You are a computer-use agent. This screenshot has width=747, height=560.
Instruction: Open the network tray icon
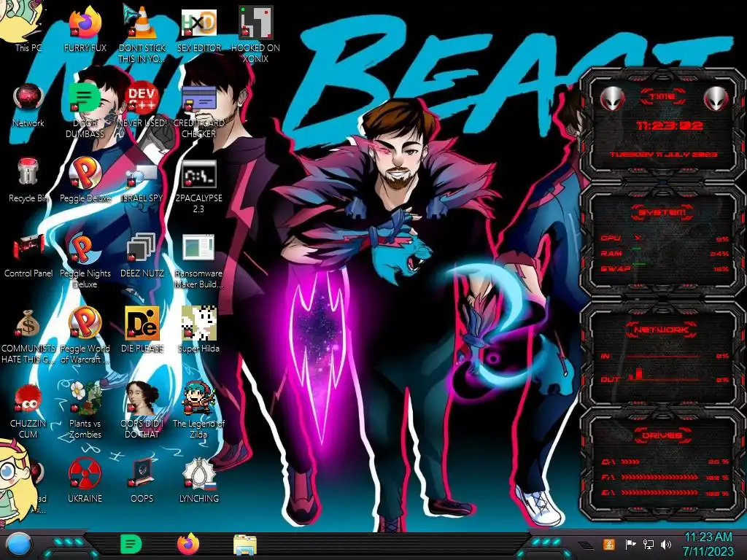[x=649, y=544]
